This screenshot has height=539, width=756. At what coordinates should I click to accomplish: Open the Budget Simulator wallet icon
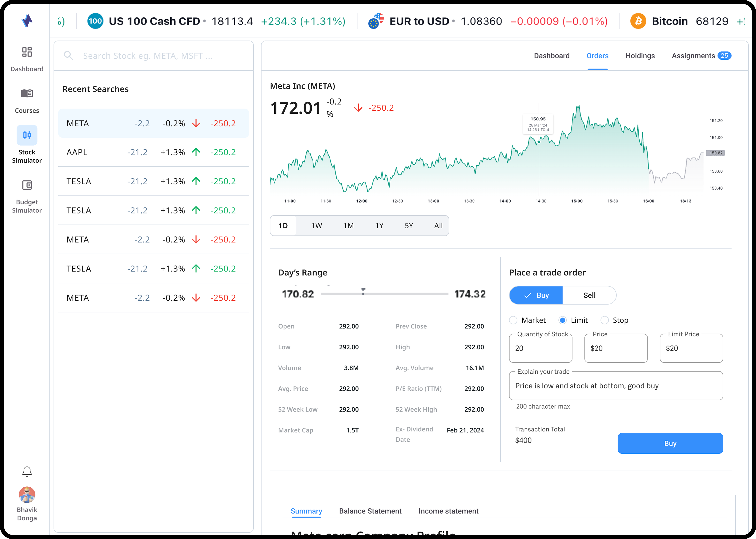coord(27,185)
